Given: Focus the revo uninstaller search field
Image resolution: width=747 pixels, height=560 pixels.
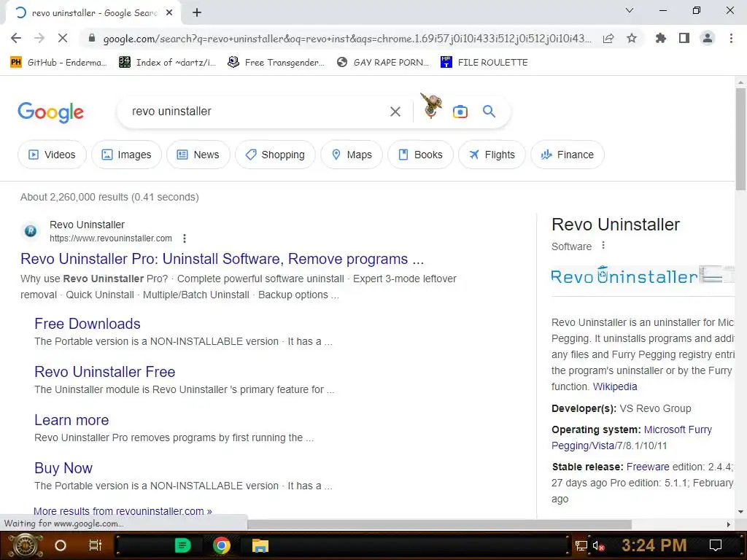Looking at the screenshot, I should click(258, 112).
